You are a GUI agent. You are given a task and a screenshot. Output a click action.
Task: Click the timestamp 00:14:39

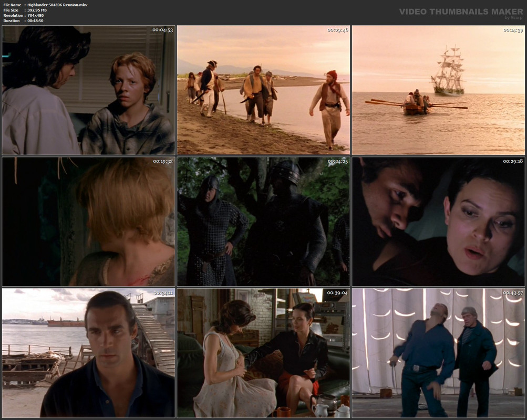click(x=513, y=30)
